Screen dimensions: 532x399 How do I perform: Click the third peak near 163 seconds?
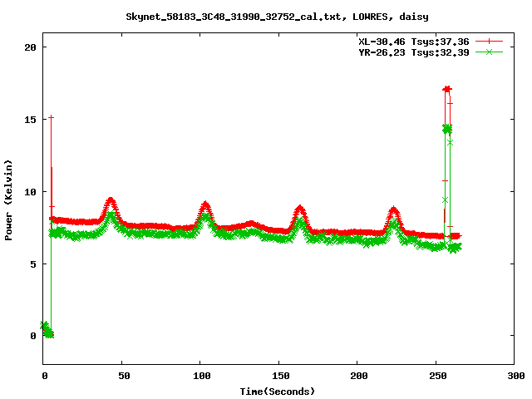[x=299, y=209]
